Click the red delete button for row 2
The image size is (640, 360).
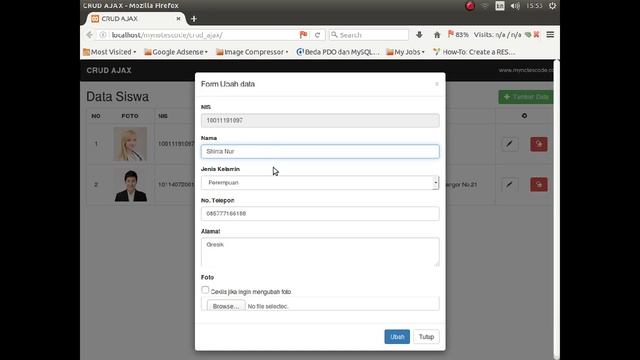coord(539,184)
